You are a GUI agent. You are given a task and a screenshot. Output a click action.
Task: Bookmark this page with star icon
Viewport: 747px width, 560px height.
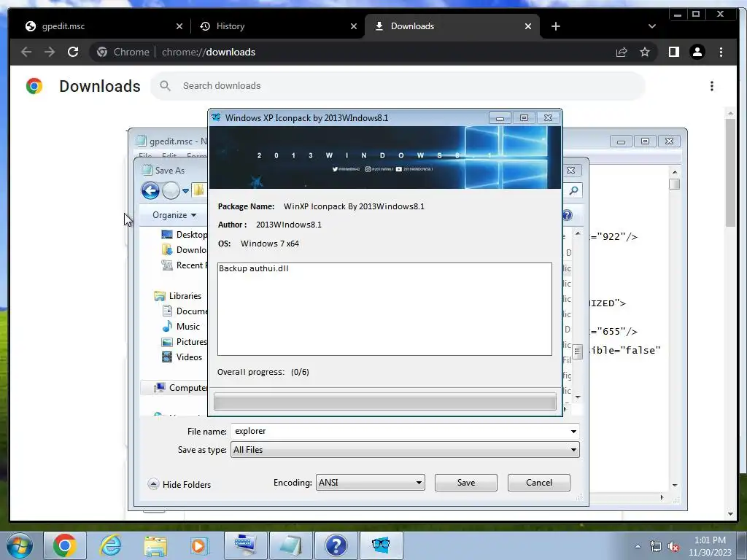tap(645, 52)
